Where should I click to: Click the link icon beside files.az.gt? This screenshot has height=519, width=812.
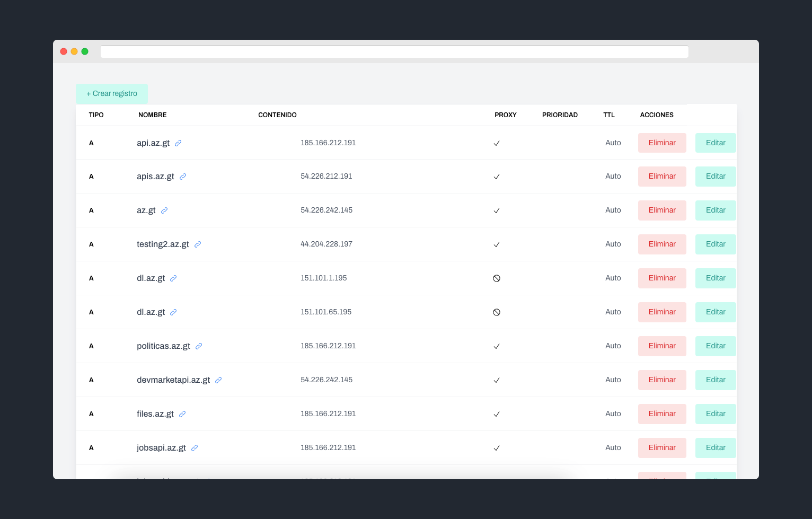click(x=183, y=414)
